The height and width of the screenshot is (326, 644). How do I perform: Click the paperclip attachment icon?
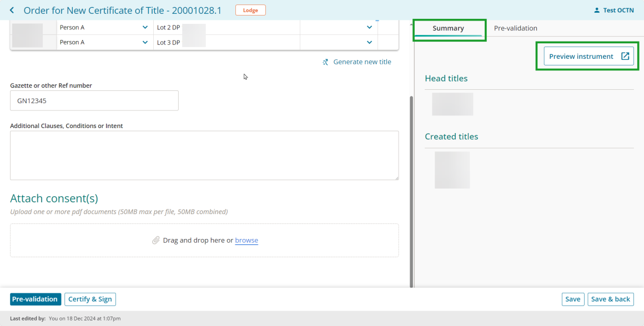tap(155, 240)
